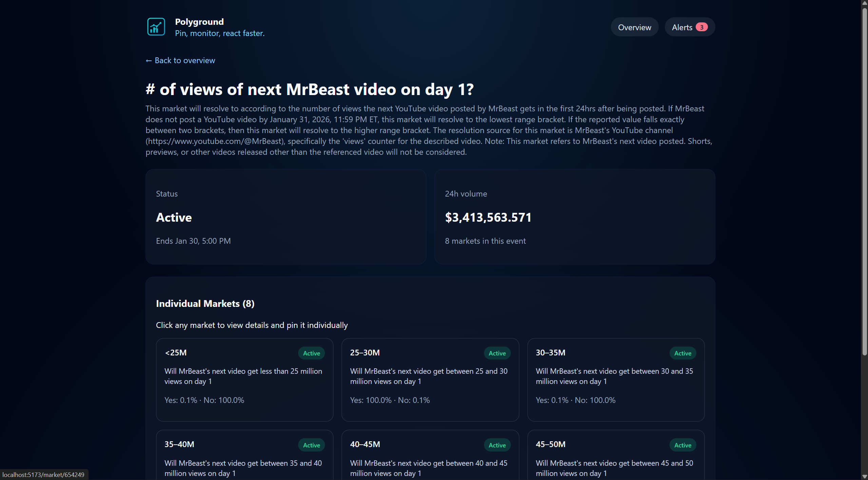
Task: Open the 25–30M market card
Action: click(430, 380)
